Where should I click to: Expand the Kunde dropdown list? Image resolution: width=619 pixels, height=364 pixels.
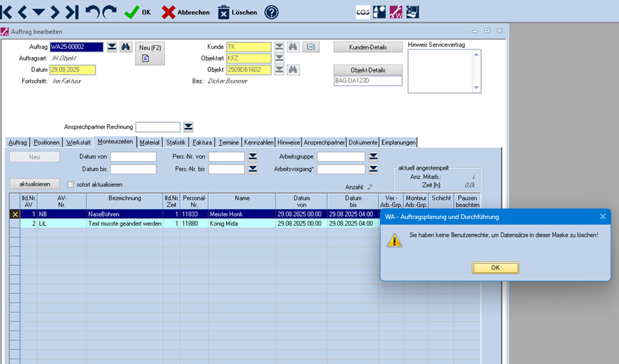tap(279, 47)
